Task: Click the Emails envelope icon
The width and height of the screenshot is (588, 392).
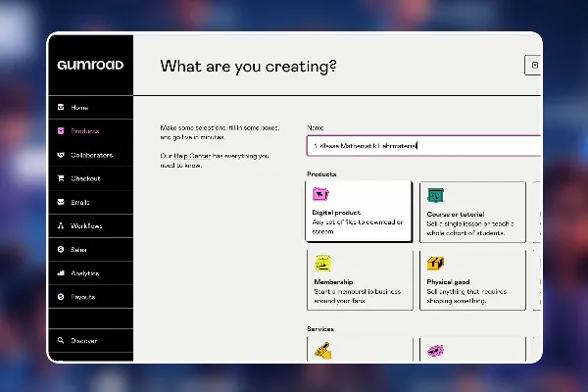Action: (61, 202)
